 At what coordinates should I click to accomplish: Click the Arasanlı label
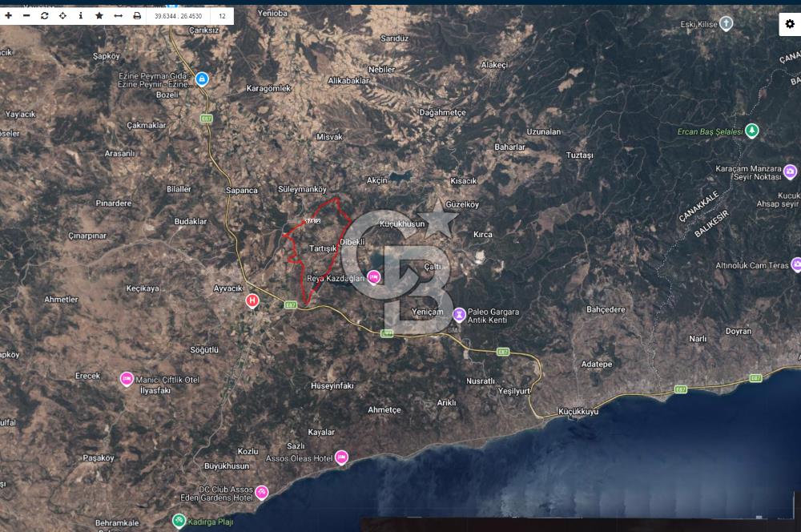tap(120, 153)
